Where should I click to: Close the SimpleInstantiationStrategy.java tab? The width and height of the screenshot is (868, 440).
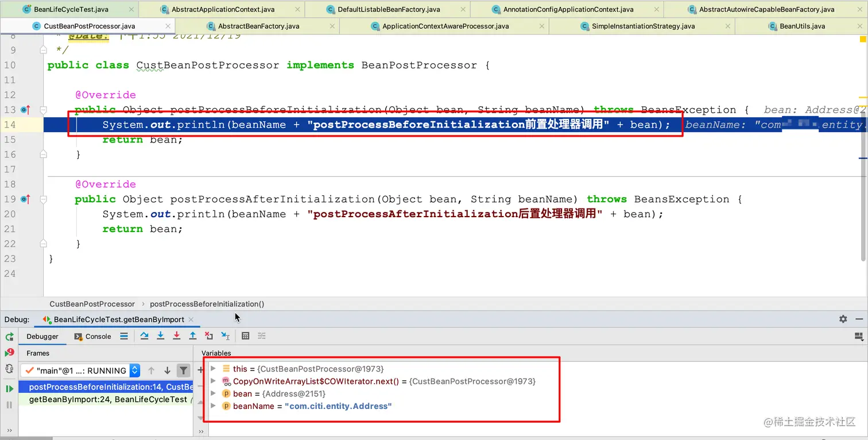(x=728, y=26)
